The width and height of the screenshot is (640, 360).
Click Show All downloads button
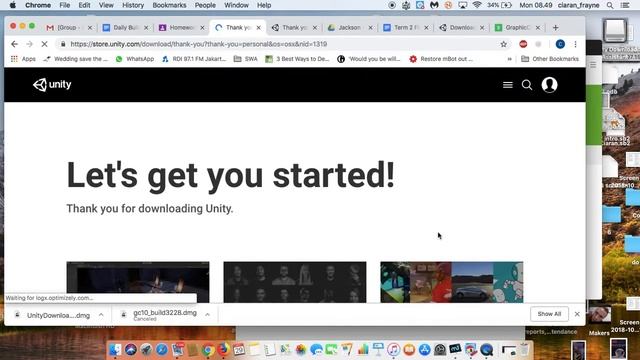549,314
